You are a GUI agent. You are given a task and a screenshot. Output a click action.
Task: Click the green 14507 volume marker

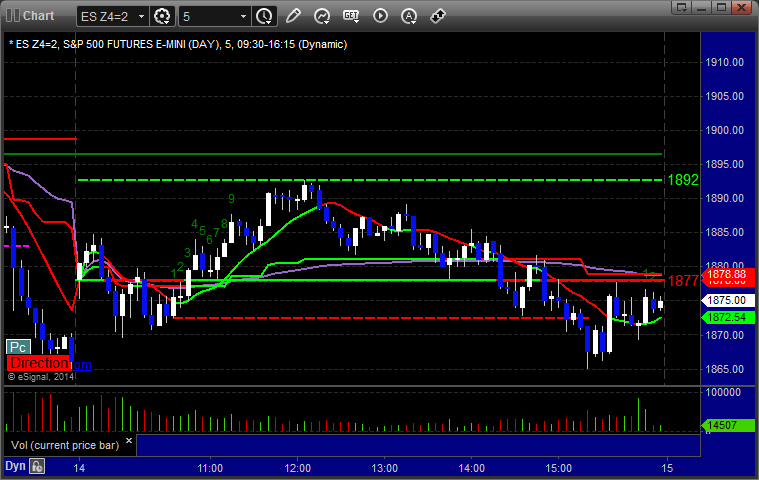[x=727, y=425]
